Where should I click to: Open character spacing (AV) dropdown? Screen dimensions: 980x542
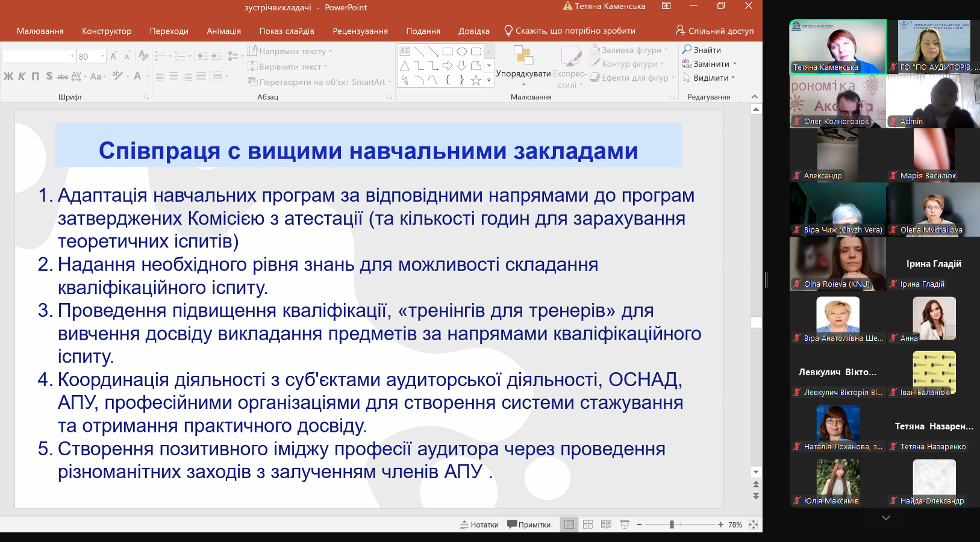(79, 76)
